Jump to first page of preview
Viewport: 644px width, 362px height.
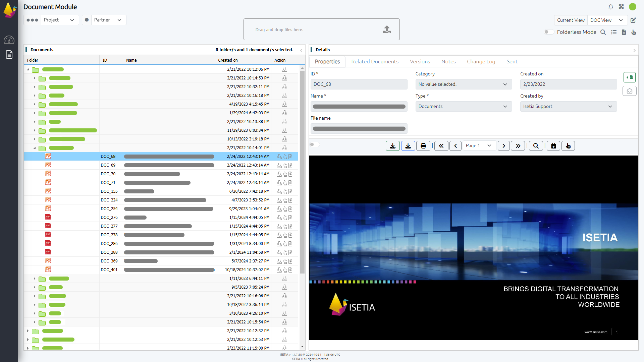(441, 146)
